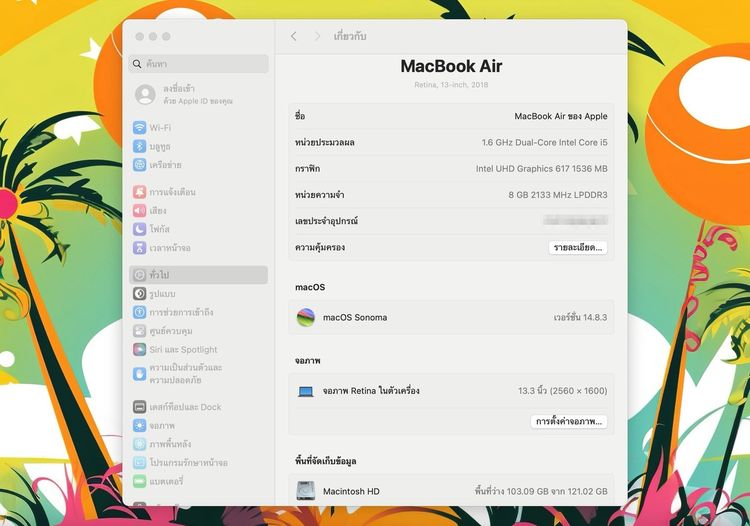This screenshot has width=750, height=526.
Task: Click the Macintosh HD name text
Action: pos(351,492)
